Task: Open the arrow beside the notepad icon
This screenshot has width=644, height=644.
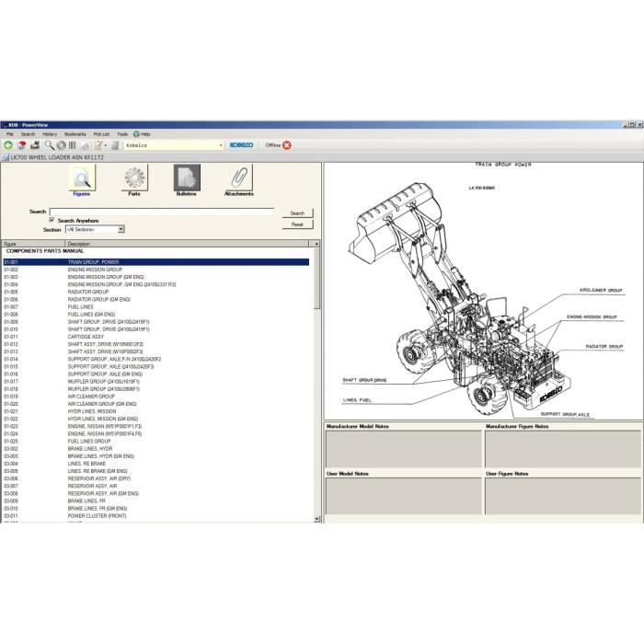Action: [x=106, y=145]
